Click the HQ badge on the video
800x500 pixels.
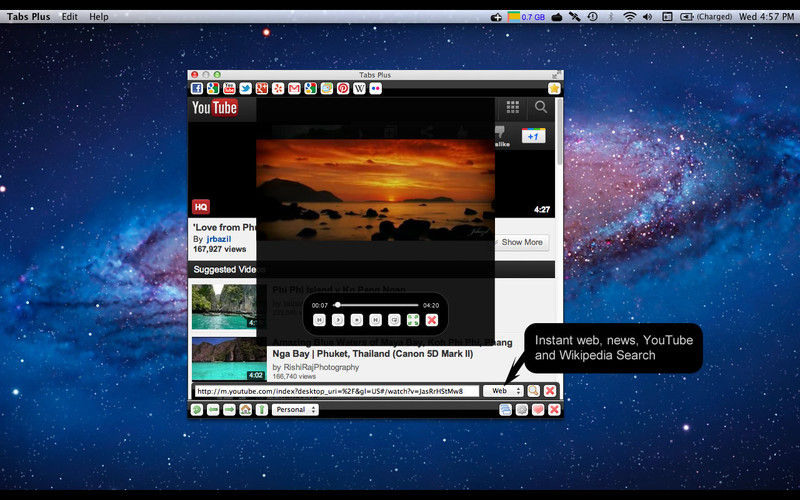[201, 207]
